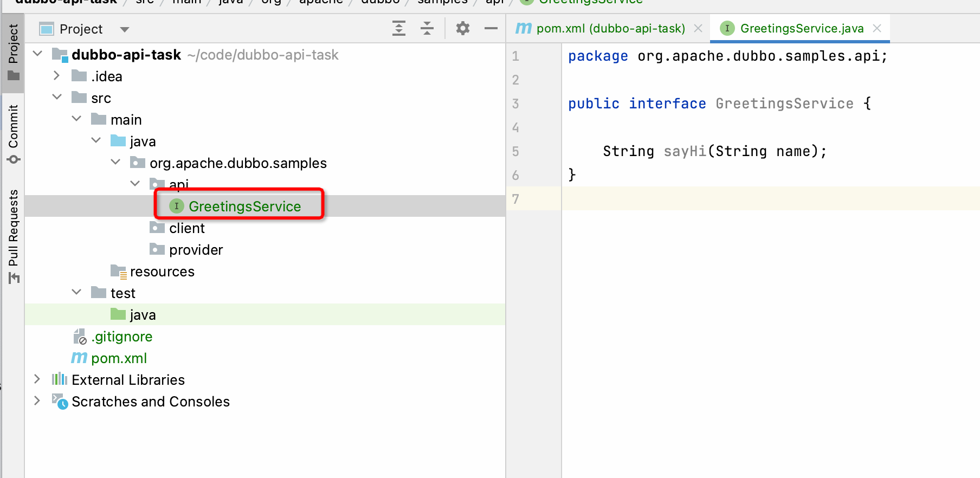Image resolution: width=980 pixels, height=478 pixels.
Task: Click the Expand All icon in Project panel
Action: tap(399, 28)
